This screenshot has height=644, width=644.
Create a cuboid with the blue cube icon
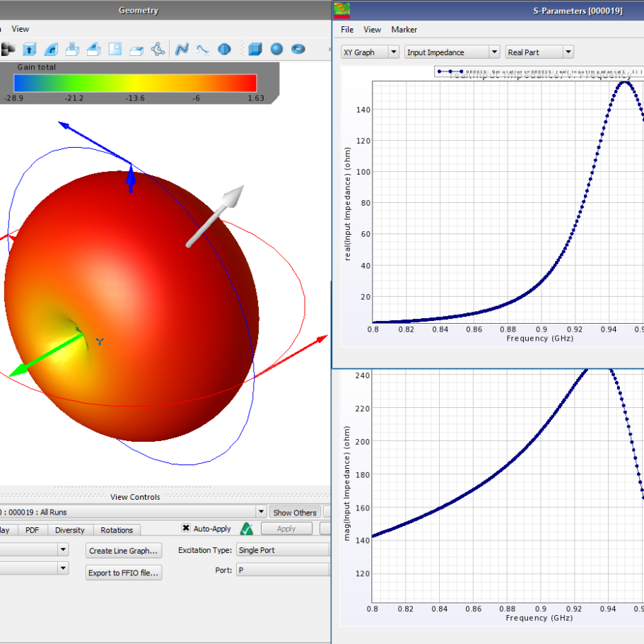255,49
